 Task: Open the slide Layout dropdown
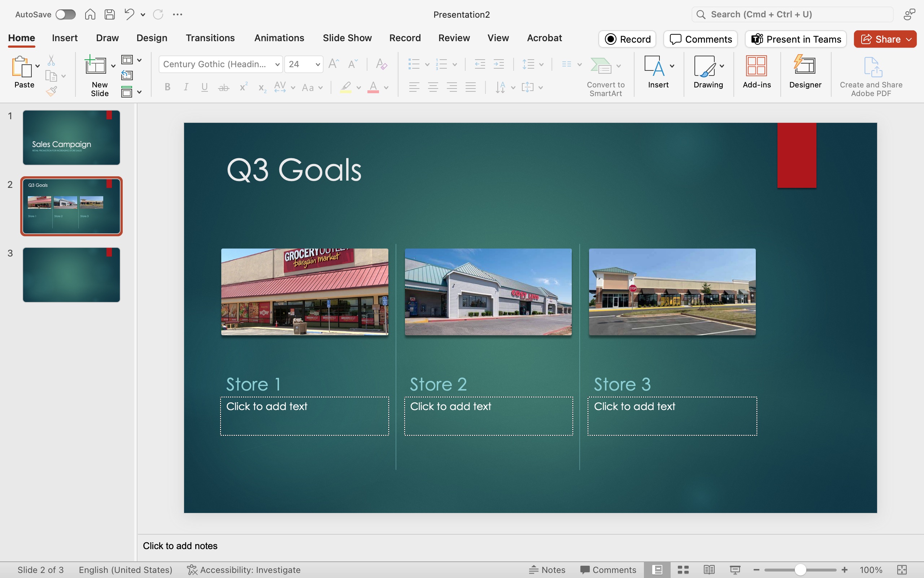131,60
